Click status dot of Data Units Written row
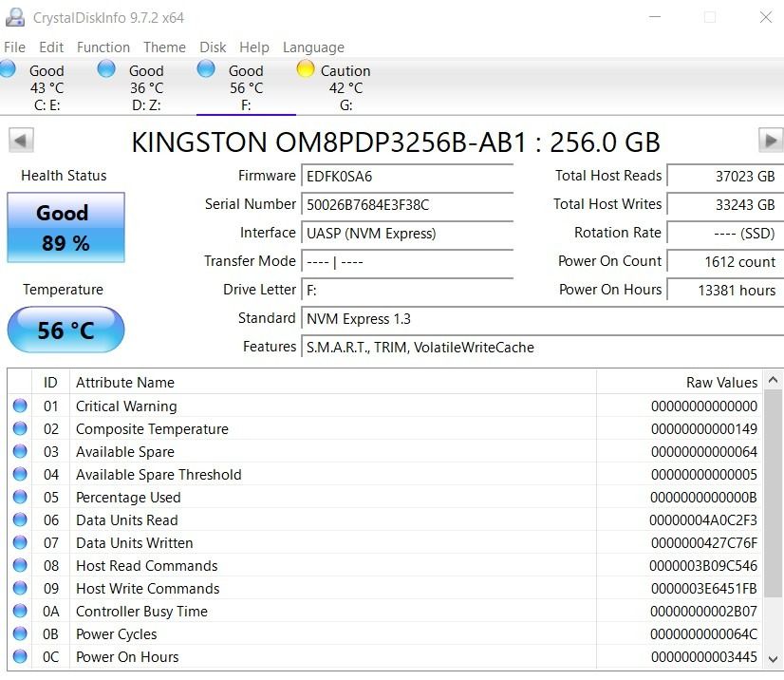 [20, 542]
